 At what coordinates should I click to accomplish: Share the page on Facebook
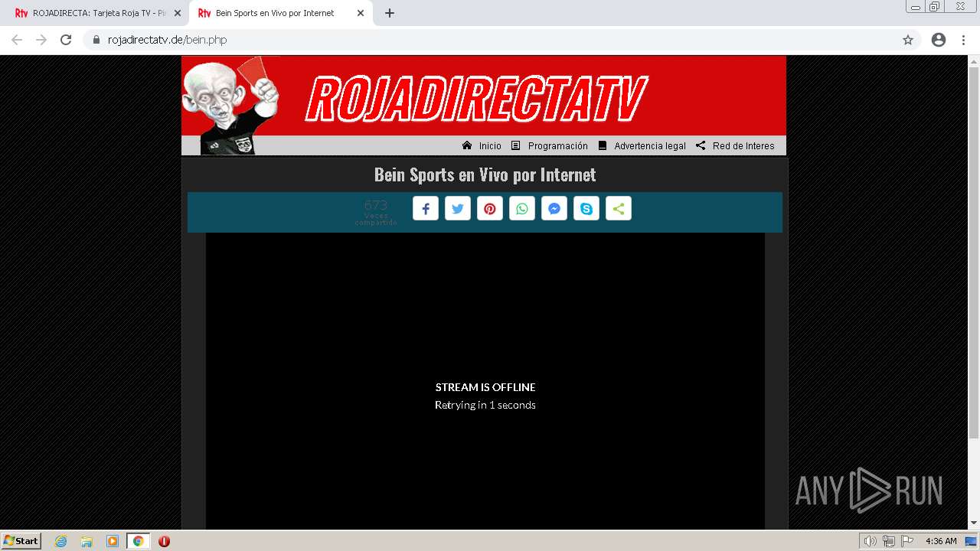pyautogui.click(x=426, y=209)
